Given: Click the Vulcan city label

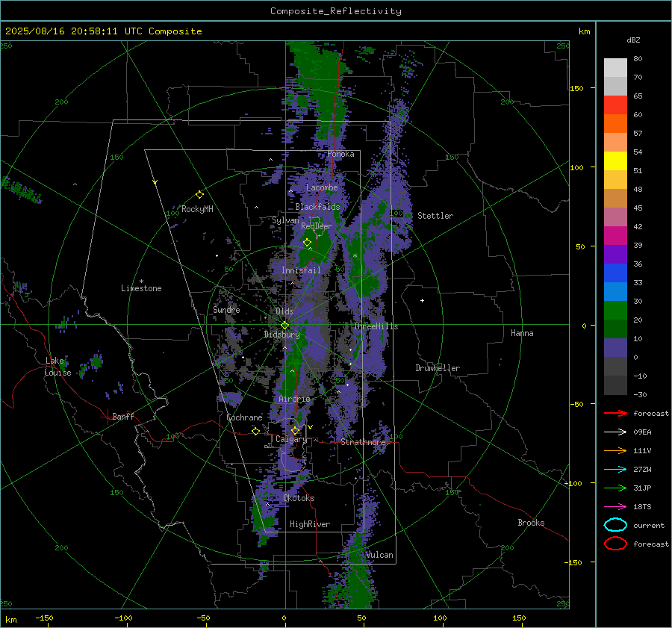Looking at the screenshot, I should [379, 555].
